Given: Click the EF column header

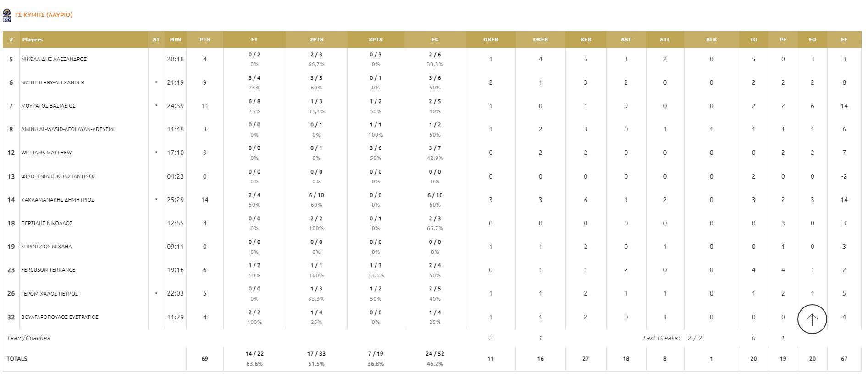Looking at the screenshot, I should (844, 40).
